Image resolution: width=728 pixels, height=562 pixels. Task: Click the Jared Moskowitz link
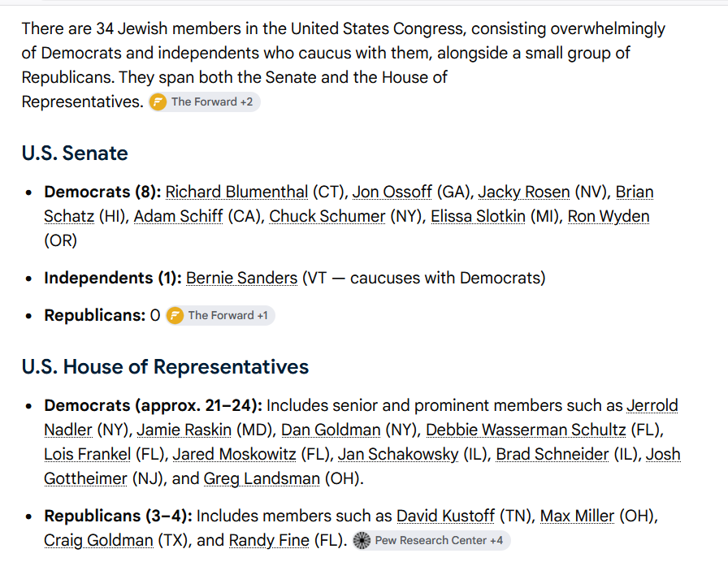[235, 454]
